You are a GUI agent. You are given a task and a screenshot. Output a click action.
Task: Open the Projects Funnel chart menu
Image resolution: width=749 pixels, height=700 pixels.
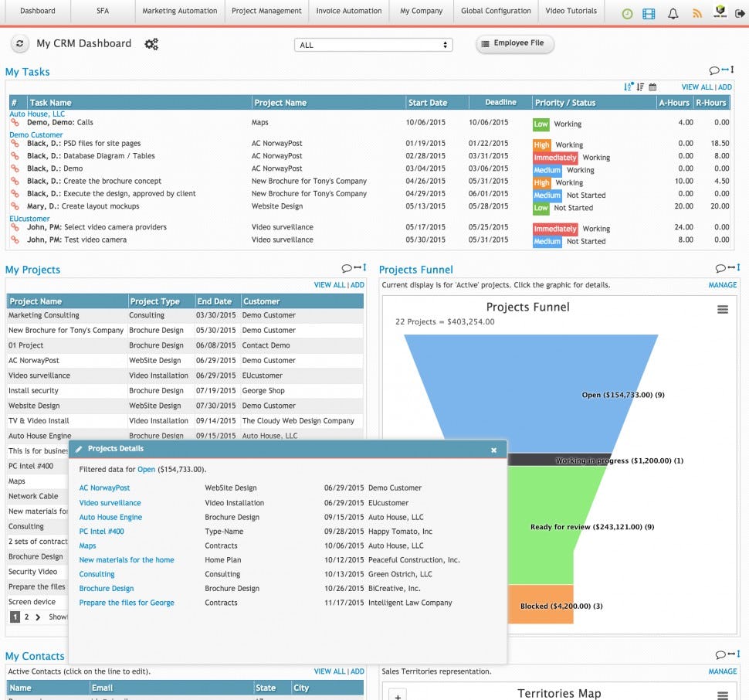pos(723,308)
